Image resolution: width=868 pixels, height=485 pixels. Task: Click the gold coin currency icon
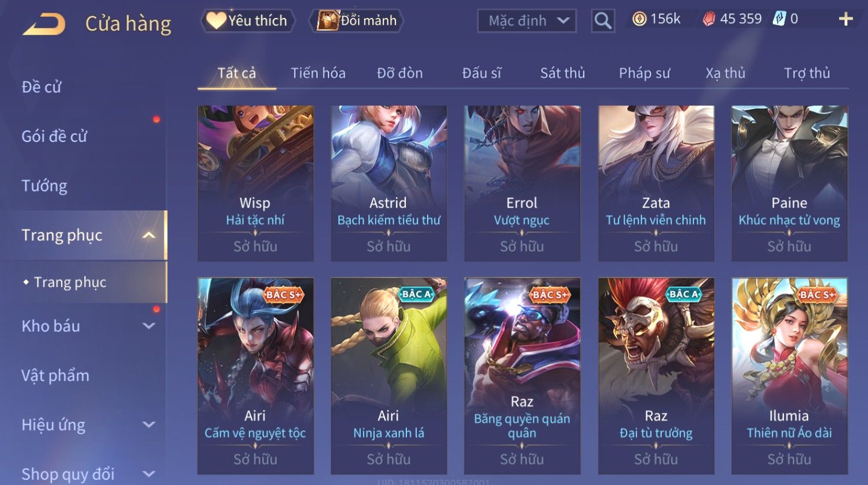639,19
